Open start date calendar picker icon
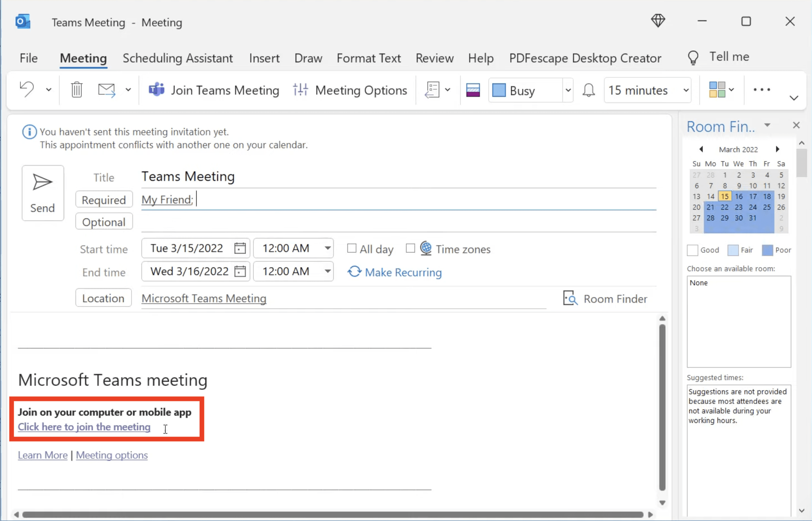The image size is (812, 521). (240, 248)
